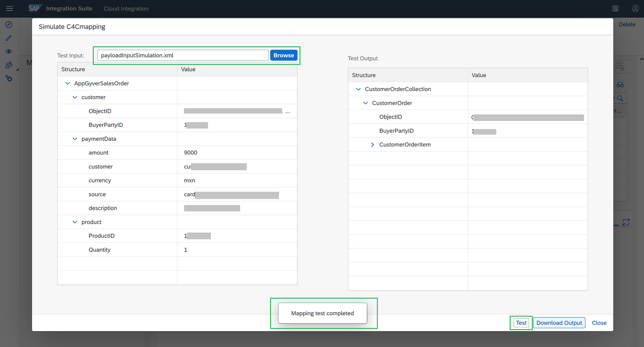Select ObjectID row in Test Output
The width and height of the screenshot is (644, 347).
point(468,117)
